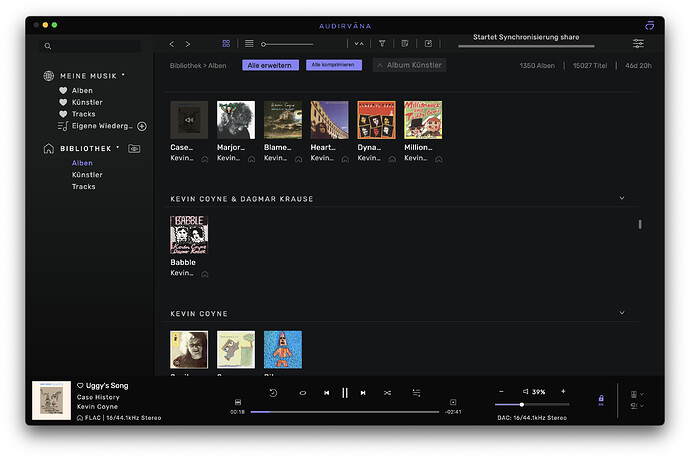Open the Dynamite album cover

pos(376,120)
